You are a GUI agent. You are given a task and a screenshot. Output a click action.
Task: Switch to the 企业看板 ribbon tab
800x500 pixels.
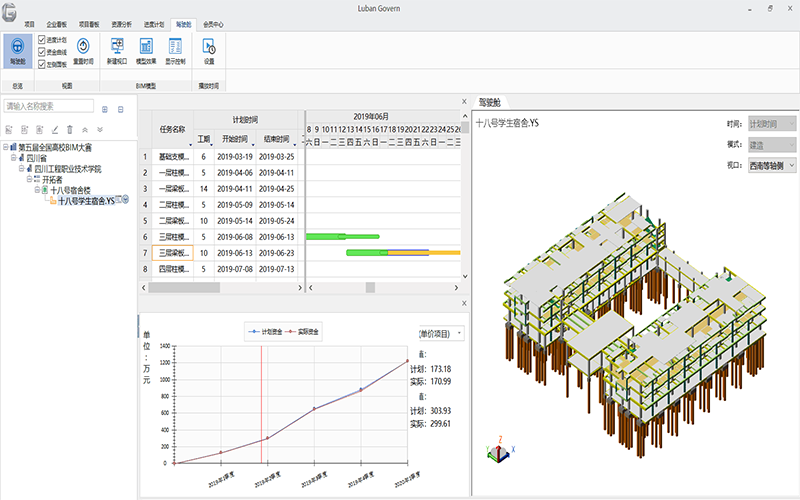coord(57,24)
